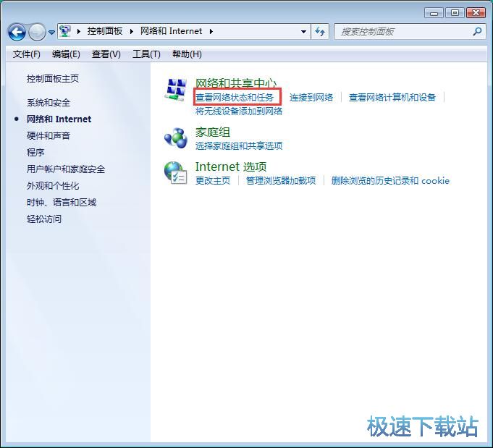Open the recent pages dropdown arrow
This screenshot has width=493, height=448.
(51, 32)
